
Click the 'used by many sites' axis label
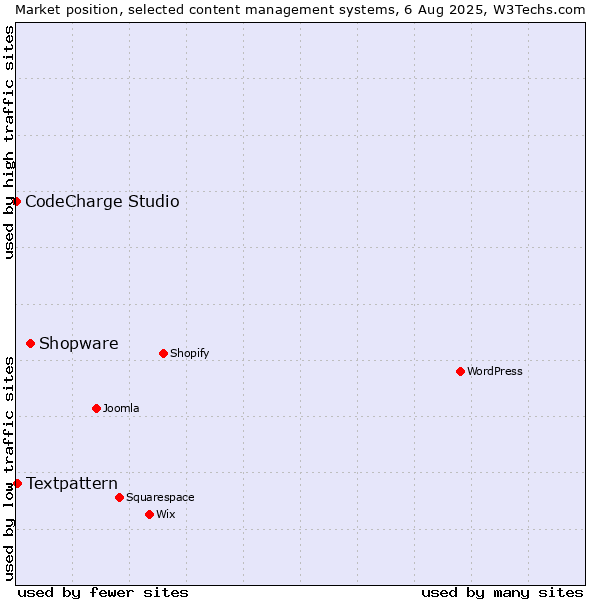click(502, 593)
